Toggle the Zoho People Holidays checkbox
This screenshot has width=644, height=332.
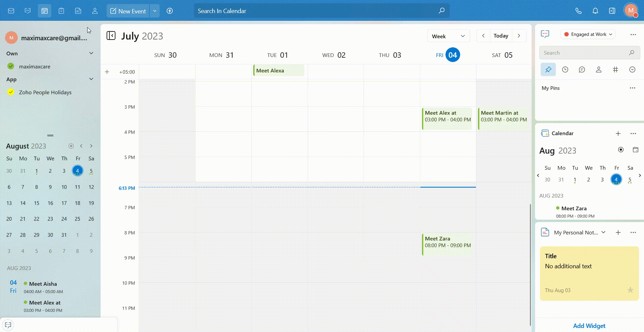tap(11, 92)
